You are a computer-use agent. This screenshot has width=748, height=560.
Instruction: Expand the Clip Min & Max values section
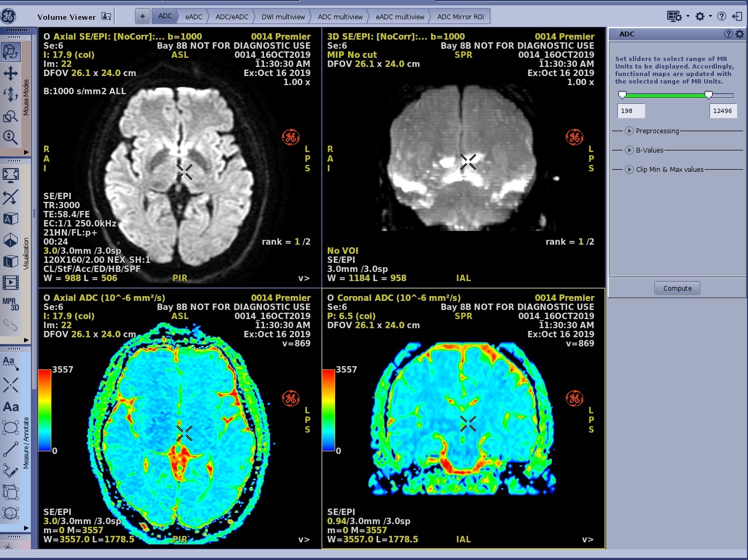pyautogui.click(x=630, y=170)
